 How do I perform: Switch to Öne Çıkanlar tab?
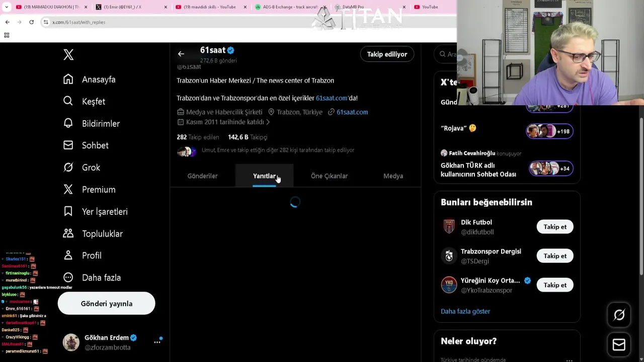(x=329, y=176)
